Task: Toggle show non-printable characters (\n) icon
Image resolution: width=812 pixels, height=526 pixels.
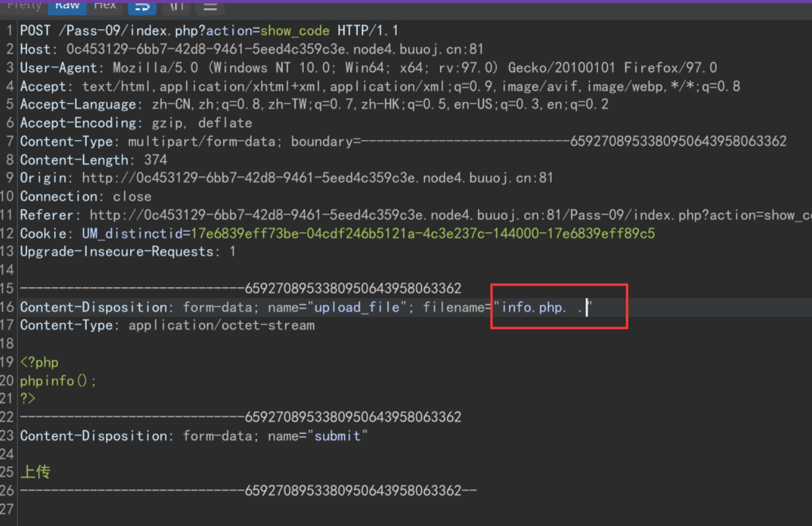Action: pyautogui.click(x=176, y=7)
